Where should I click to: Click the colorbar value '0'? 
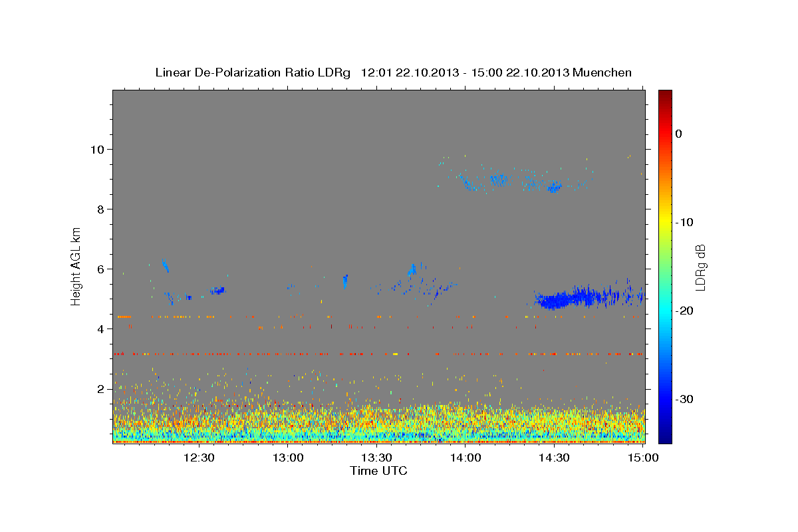[x=679, y=134]
